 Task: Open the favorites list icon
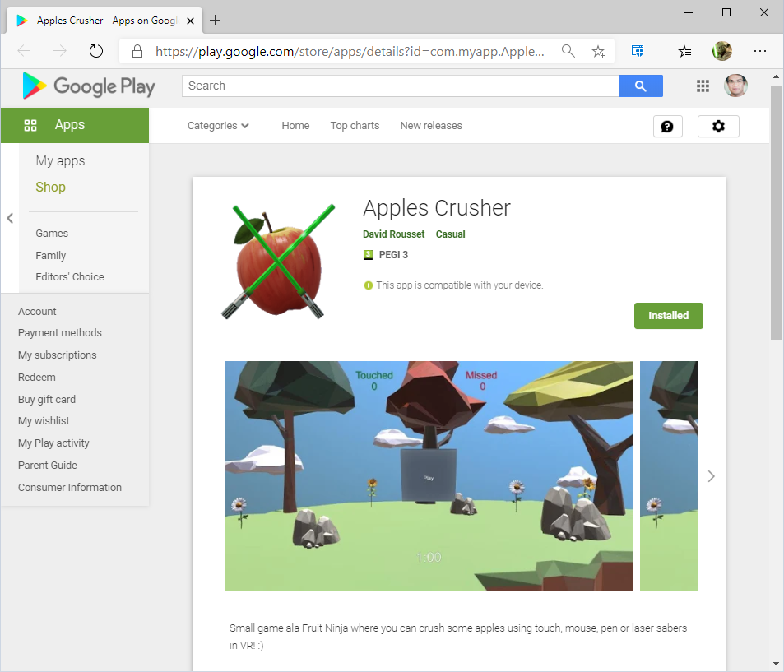[x=684, y=51]
